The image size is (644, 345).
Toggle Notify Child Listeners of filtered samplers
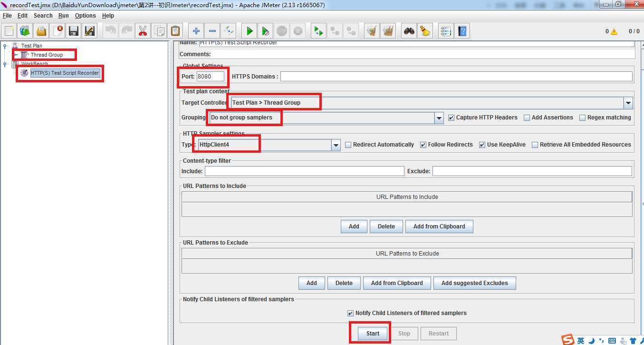pos(351,313)
